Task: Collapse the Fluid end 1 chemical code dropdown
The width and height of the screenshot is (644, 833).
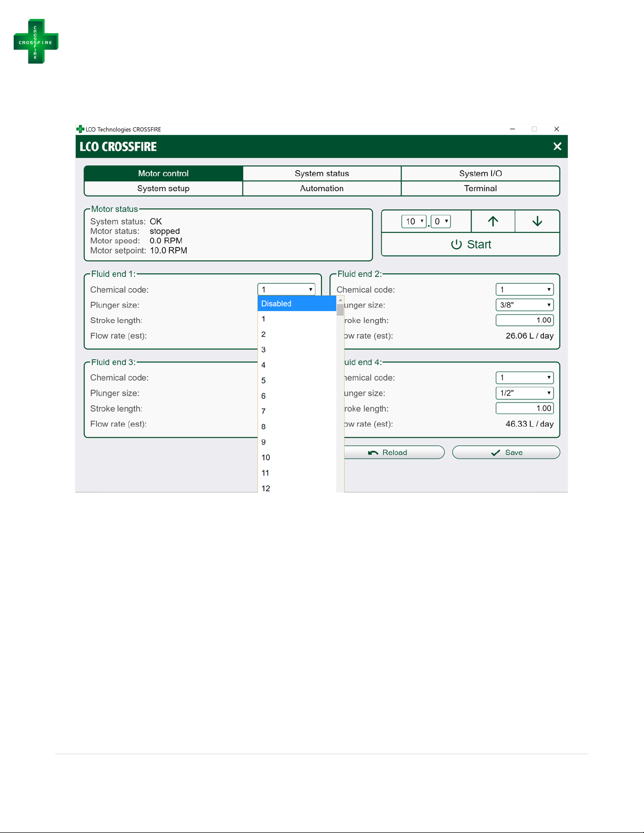Action: 287,290
